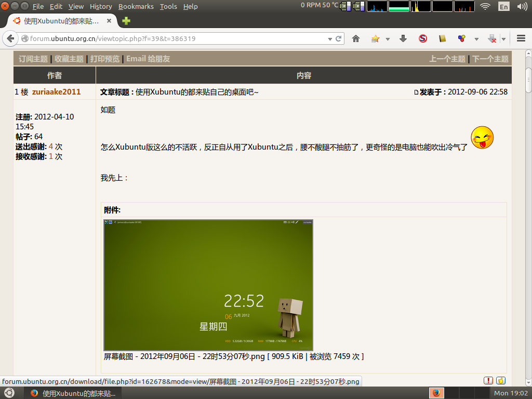
Task: Click the yellow notebook toolbar icon
Action: pos(442,38)
